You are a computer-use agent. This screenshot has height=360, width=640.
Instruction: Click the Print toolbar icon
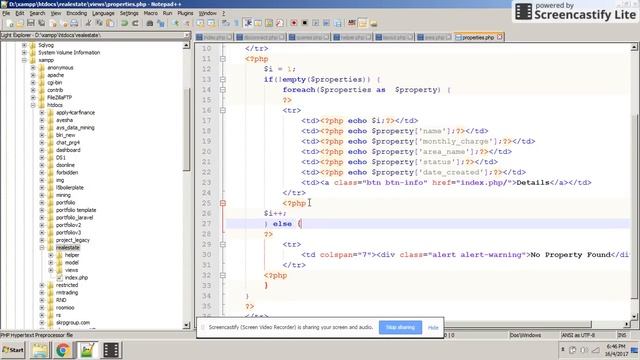tap(74, 23)
